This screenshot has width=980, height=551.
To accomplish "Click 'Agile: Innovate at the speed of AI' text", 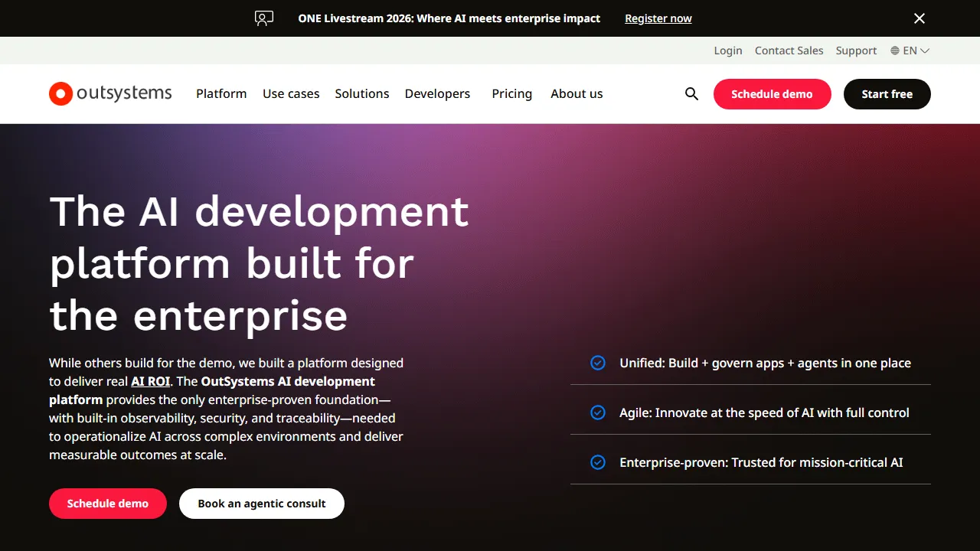I will [764, 412].
